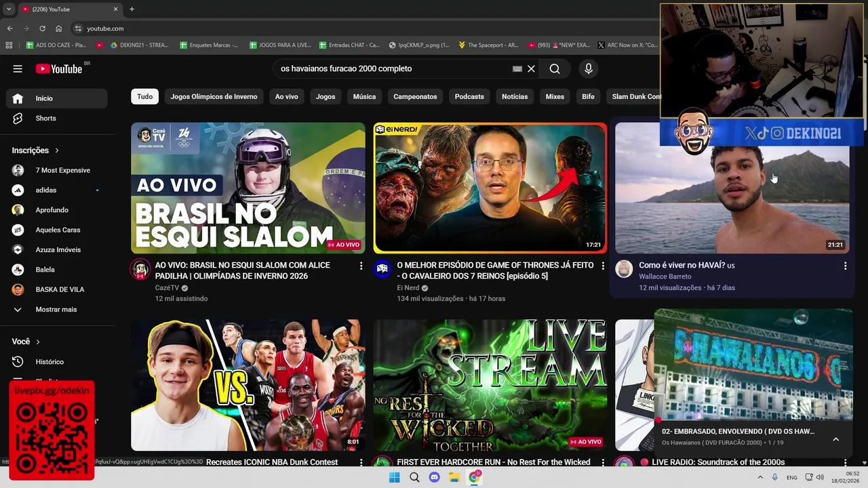Open the Os Hawaianos miniplayer video

(753, 365)
